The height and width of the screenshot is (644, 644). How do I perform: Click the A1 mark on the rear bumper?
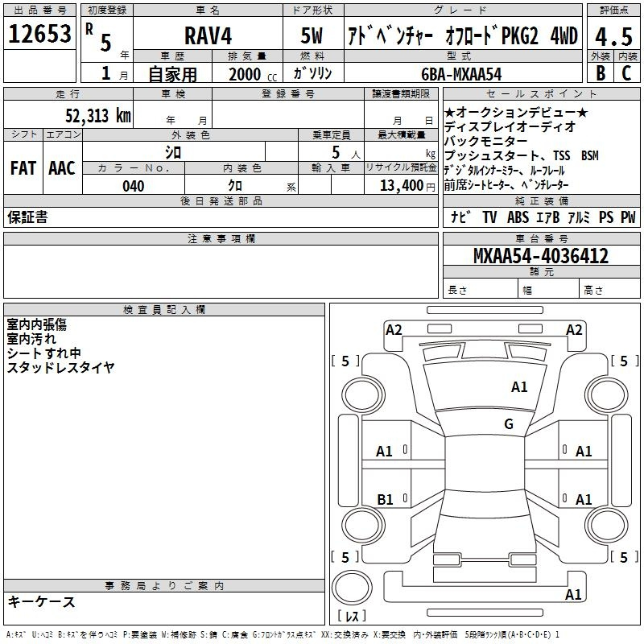point(573,594)
